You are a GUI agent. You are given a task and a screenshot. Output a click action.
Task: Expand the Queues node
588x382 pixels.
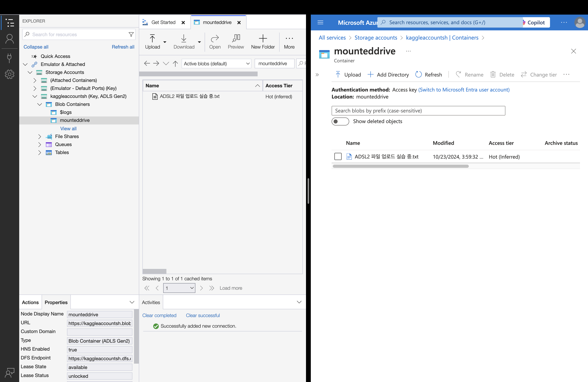pyautogui.click(x=40, y=144)
